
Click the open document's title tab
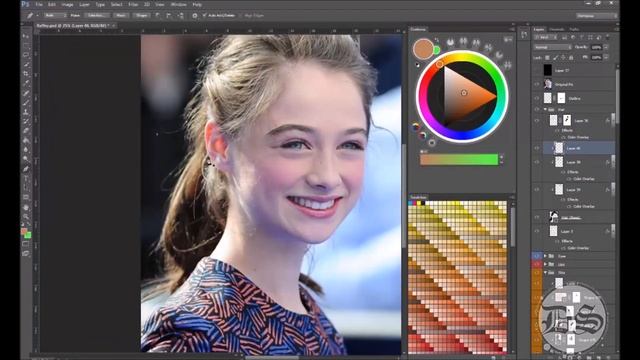[73, 26]
